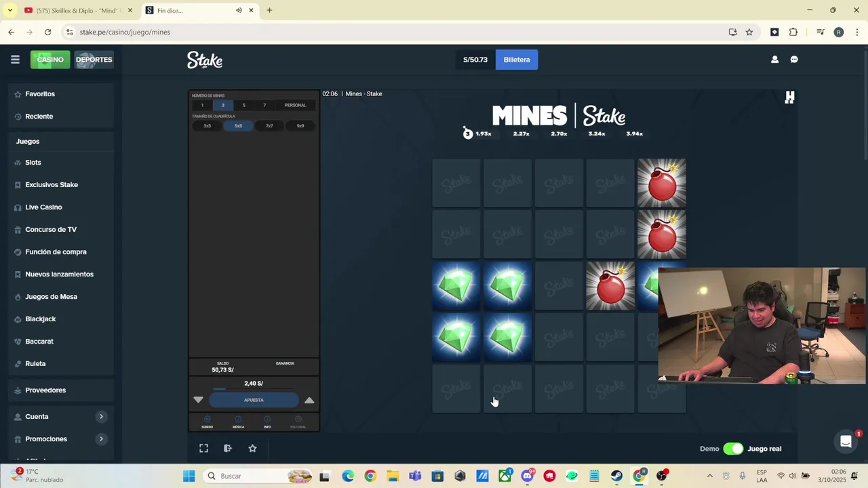The height and width of the screenshot is (488, 868).
Task: Go back in the browser
Action: pyautogui.click(x=12, y=32)
